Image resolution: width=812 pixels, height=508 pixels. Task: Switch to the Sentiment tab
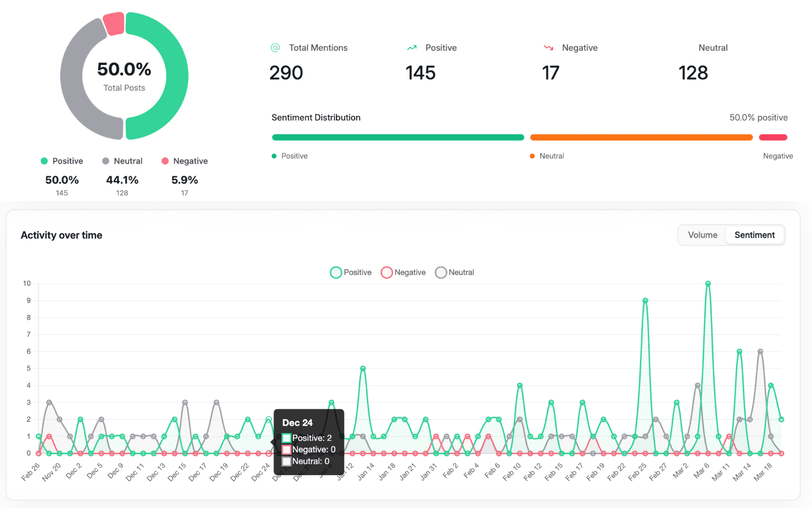tap(755, 235)
